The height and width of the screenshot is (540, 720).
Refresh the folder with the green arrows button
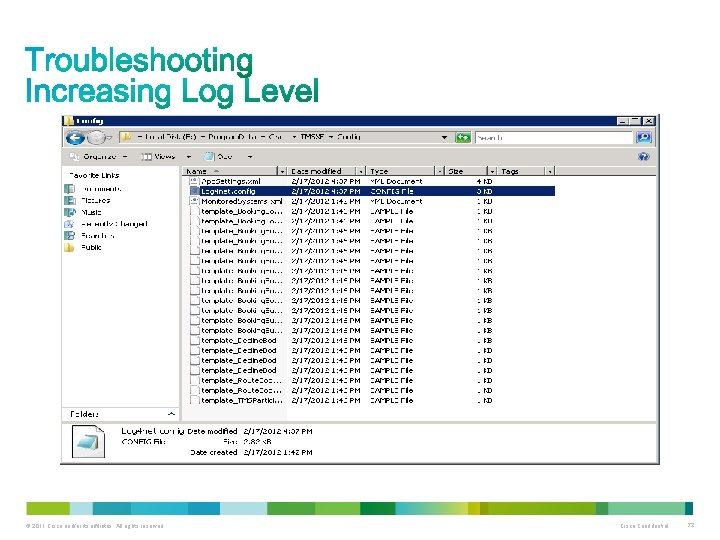[x=463, y=137]
